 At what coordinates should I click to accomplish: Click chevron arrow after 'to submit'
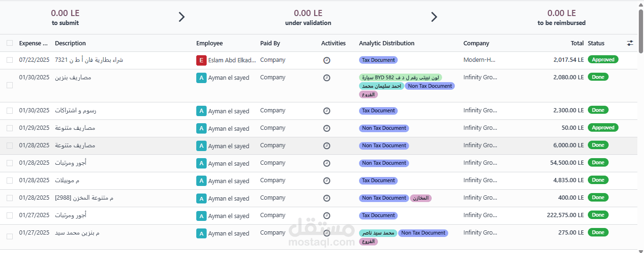(182, 17)
